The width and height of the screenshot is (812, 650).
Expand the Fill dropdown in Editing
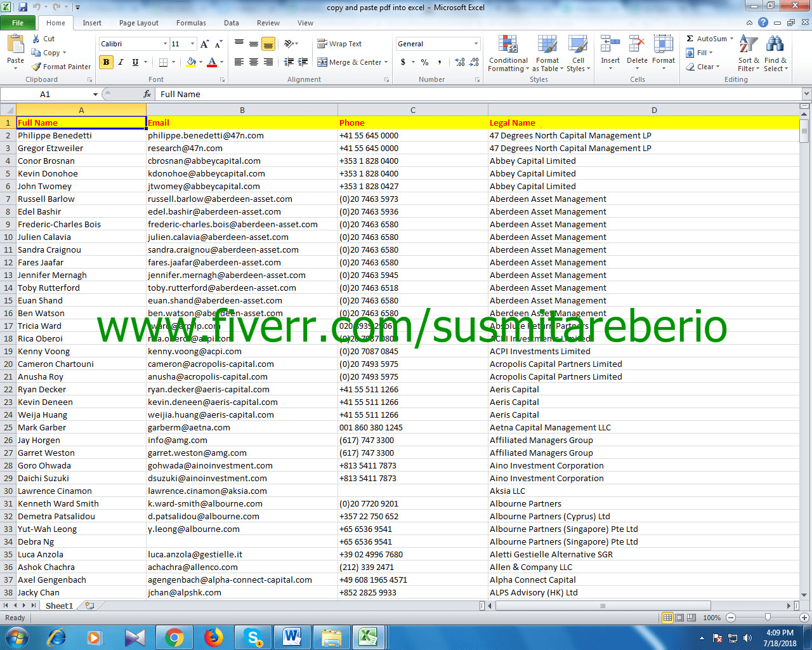(x=710, y=53)
